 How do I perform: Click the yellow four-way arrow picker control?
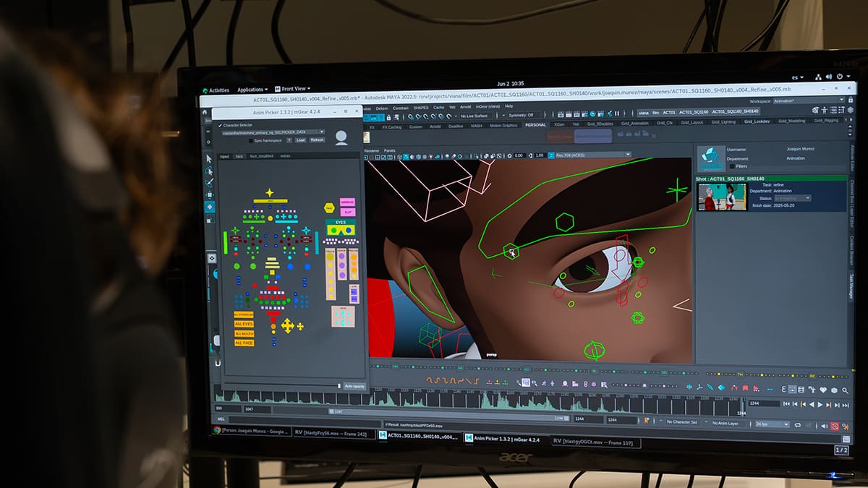coord(288,326)
